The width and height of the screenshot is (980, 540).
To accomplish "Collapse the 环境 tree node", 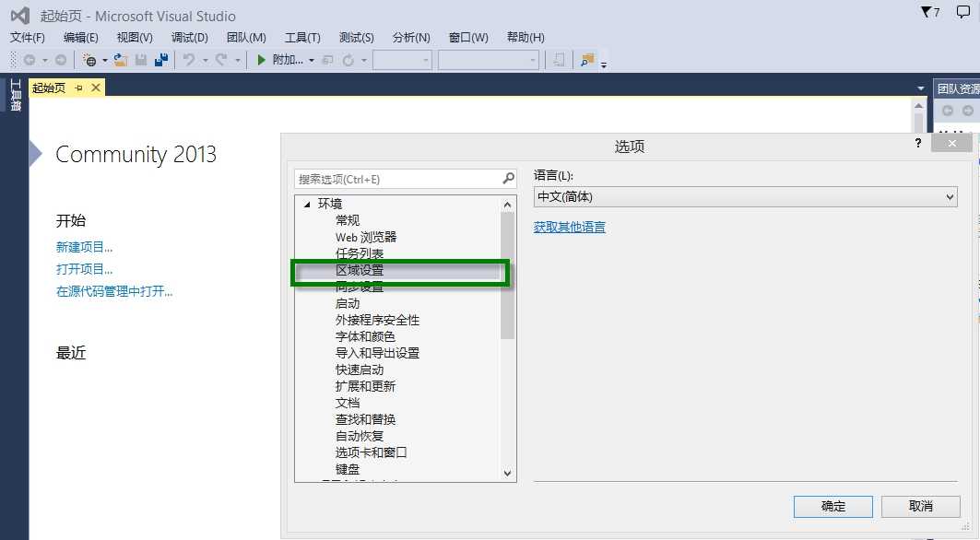I will click(x=307, y=205).
